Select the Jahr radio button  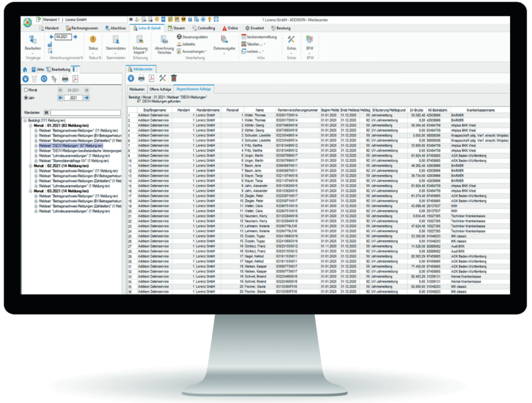pyautogui.click(x=26, y=98)
